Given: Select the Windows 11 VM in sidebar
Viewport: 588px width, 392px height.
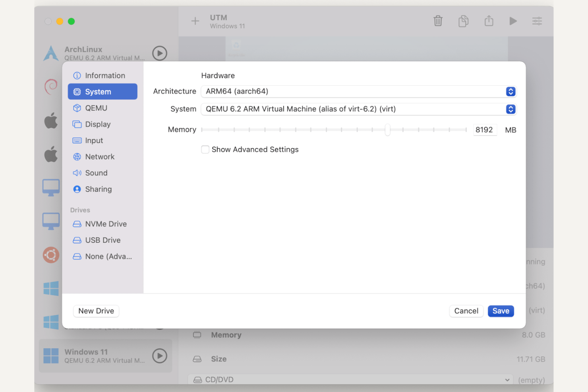Looking at the screenshot, I should click(106, 356).
